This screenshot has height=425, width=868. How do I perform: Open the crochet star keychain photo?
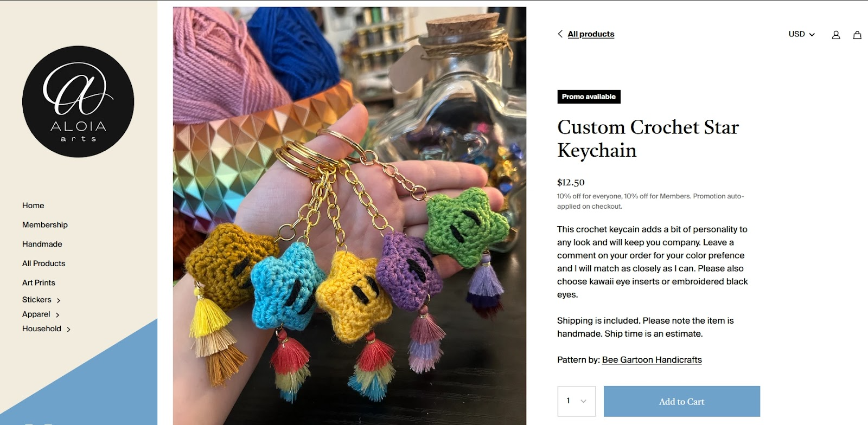tap(349, 216)
